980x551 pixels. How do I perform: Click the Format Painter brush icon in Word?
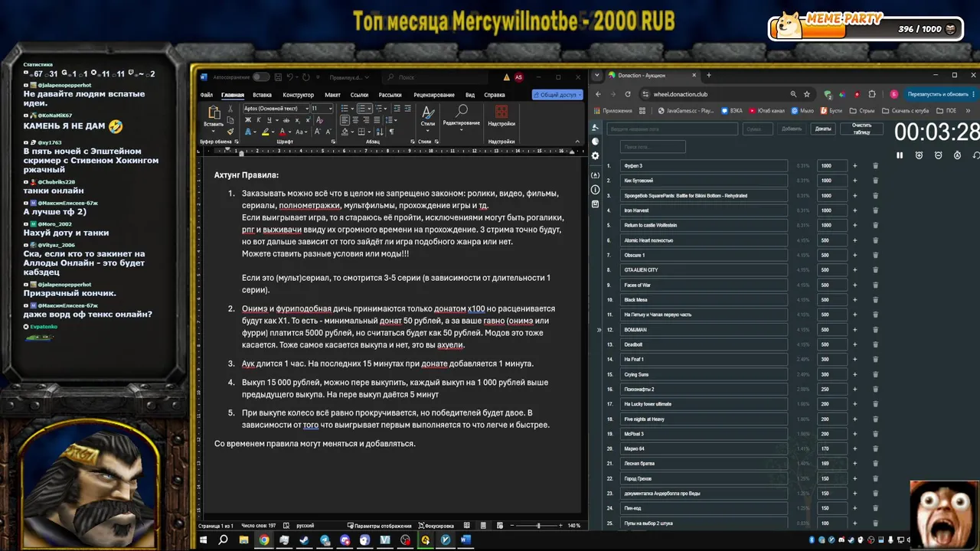(230, 132)
